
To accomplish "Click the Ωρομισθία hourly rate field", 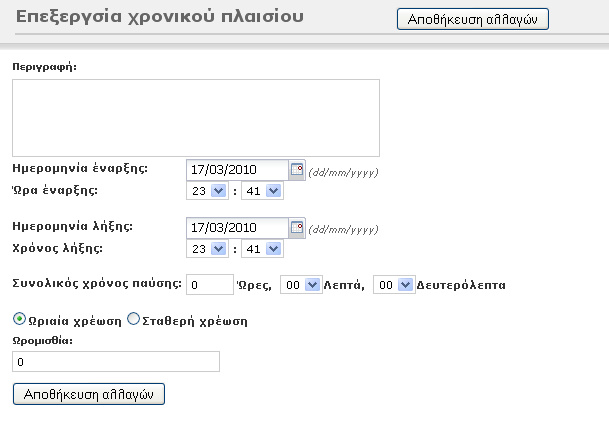I will click(115, 362).
